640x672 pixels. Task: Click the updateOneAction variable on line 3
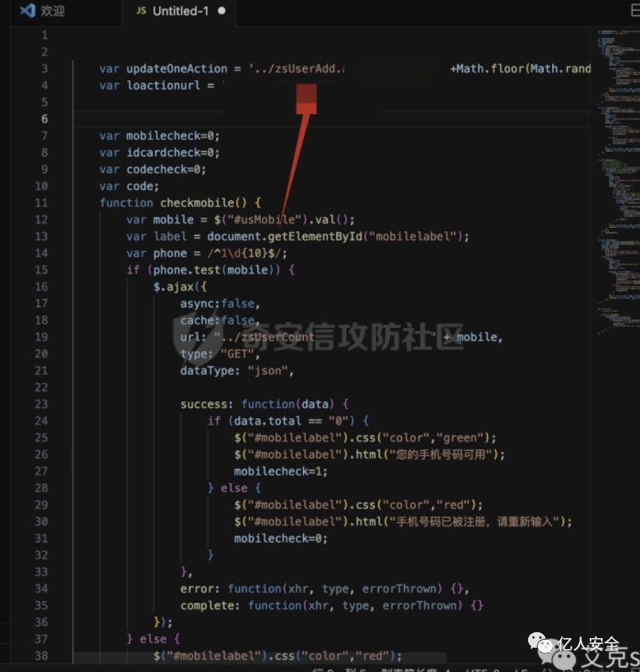pos(177,69)
